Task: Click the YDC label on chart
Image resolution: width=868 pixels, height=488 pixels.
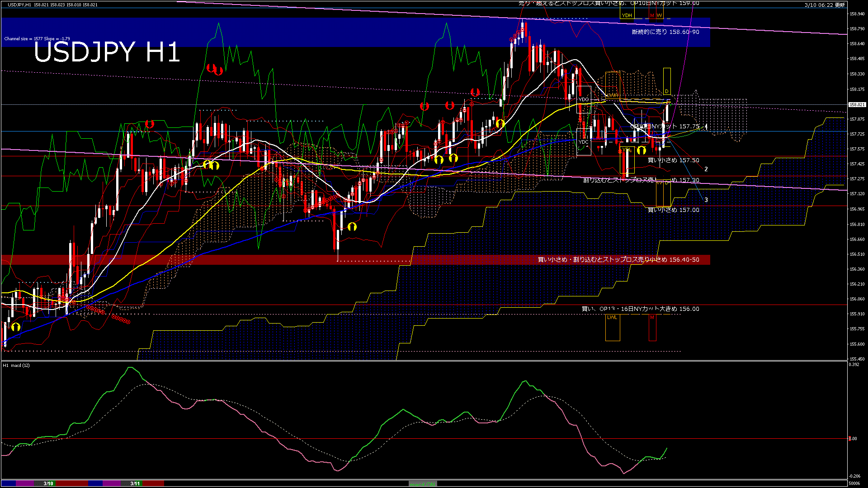Action: point(584,142)
